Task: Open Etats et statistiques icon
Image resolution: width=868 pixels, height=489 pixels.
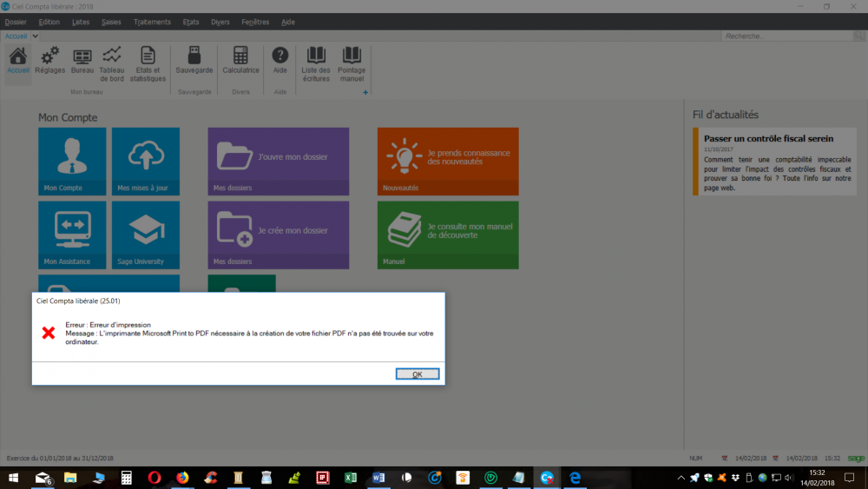Action: (x=148, y=64)
